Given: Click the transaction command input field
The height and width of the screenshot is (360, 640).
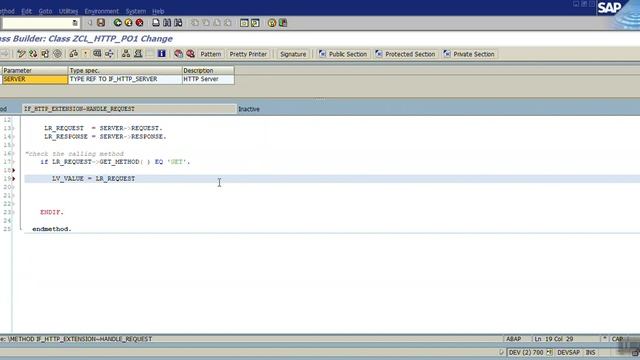Looking at the screenshot, I should coord(38,23).
